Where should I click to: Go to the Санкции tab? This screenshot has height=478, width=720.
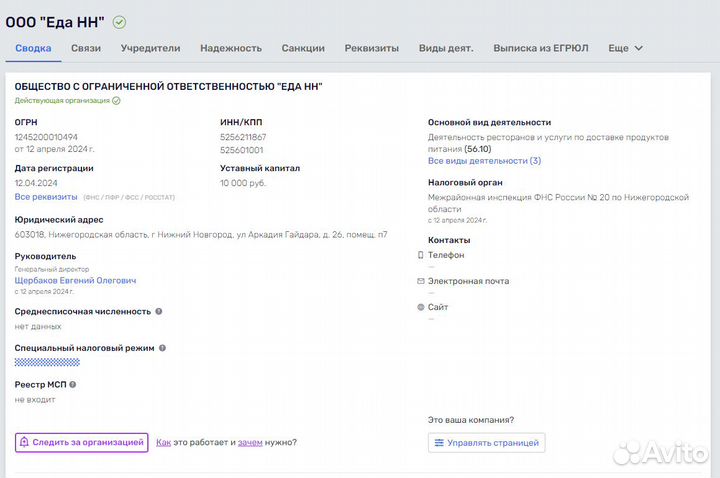click(x=303, y=48)
